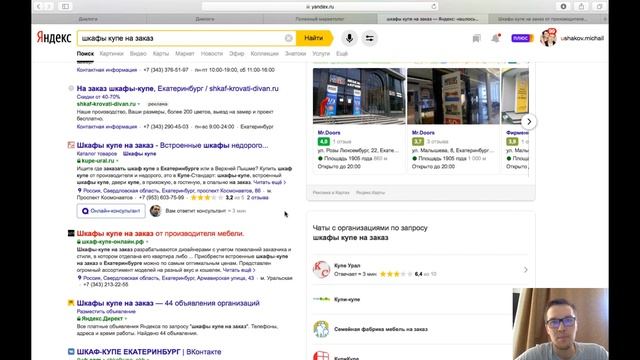
Task: Click the Семейная фабрика logo icon
Action: pos(321,329)
